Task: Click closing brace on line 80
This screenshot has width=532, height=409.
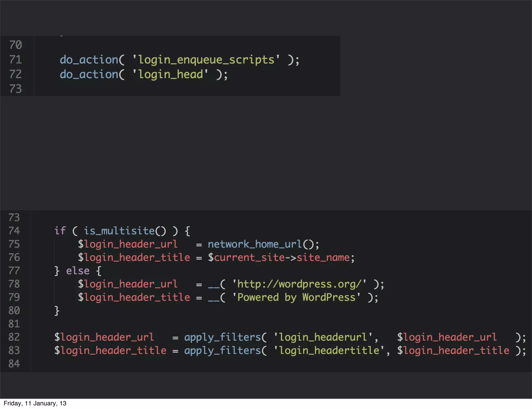Action: 57,311
